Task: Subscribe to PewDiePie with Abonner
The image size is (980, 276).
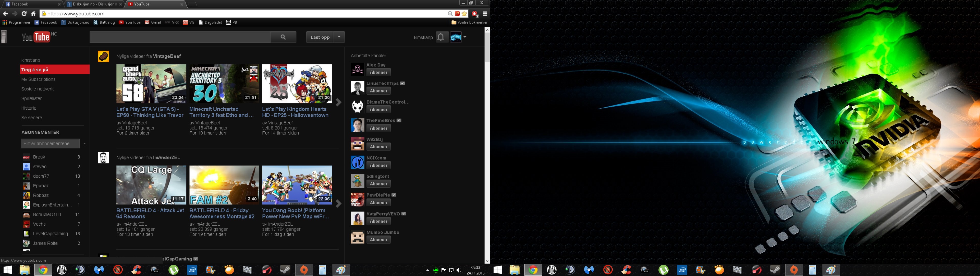Action: pos(378,202)
